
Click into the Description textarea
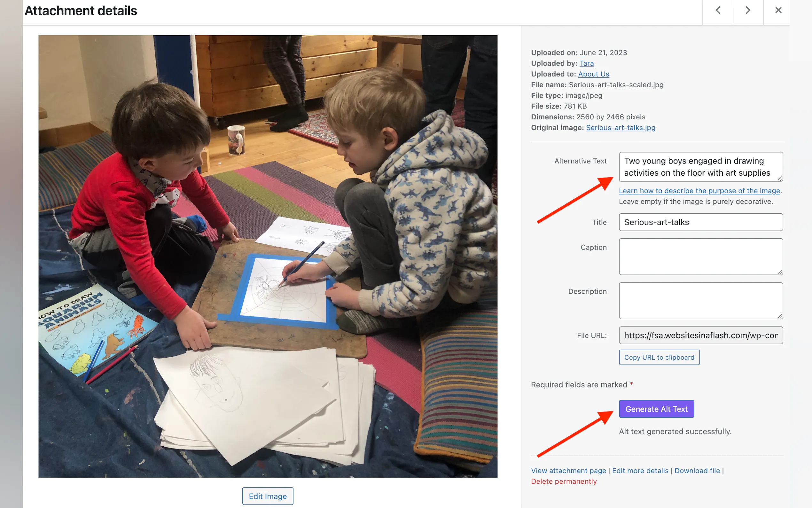point(700,301)
